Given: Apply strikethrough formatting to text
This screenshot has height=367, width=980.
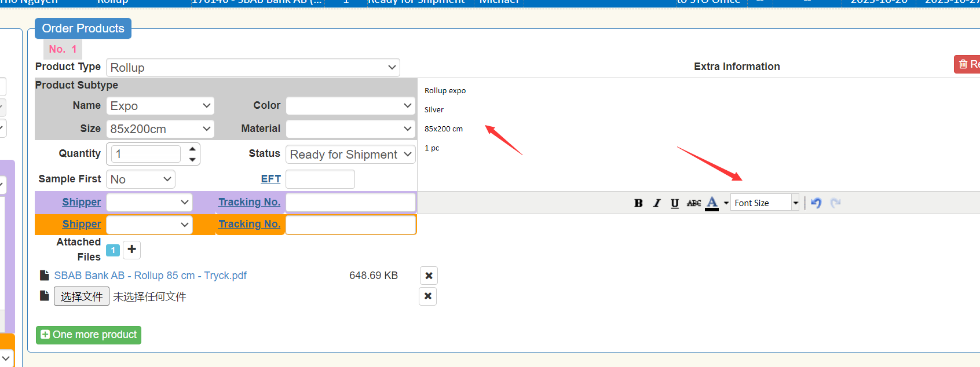Looking at the screenshot, I should (693, 203).
